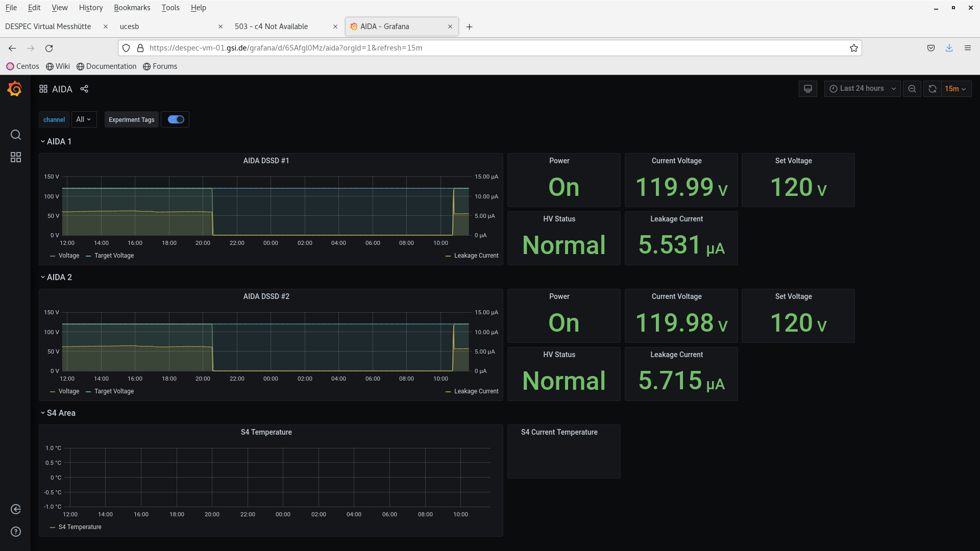Toggle Voltage series in AIDA DSSD #1 legend
This screenshot has width=980, height=551.
(68, 256)
